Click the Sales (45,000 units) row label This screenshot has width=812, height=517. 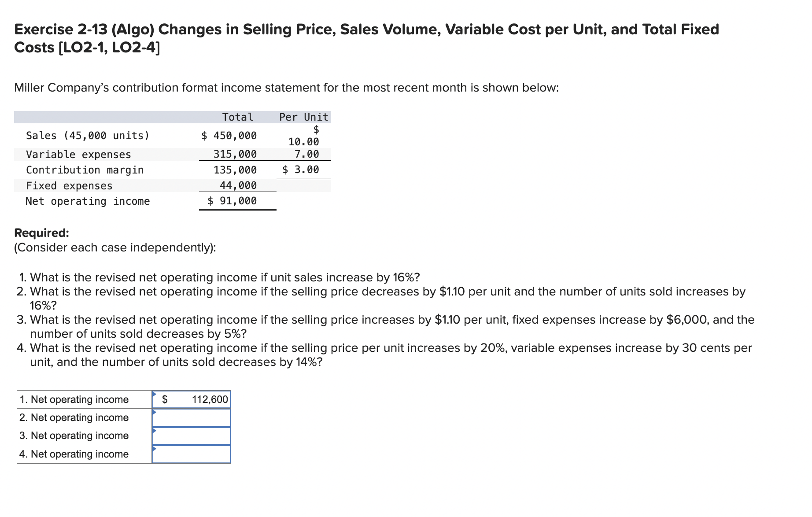coord(88,136)
